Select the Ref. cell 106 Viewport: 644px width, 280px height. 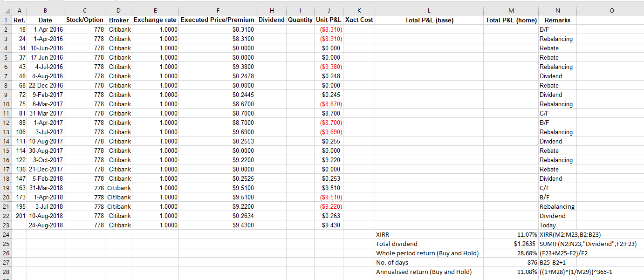click(19, 132)
